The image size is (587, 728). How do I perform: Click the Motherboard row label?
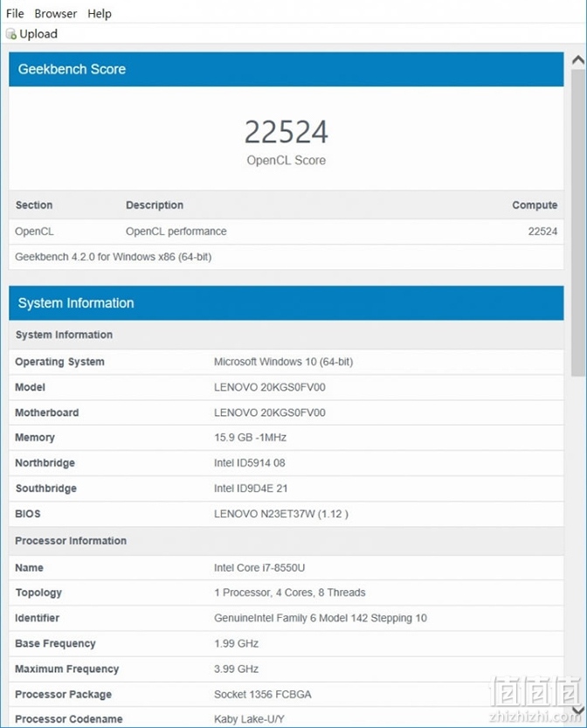(x=47, y=413)
